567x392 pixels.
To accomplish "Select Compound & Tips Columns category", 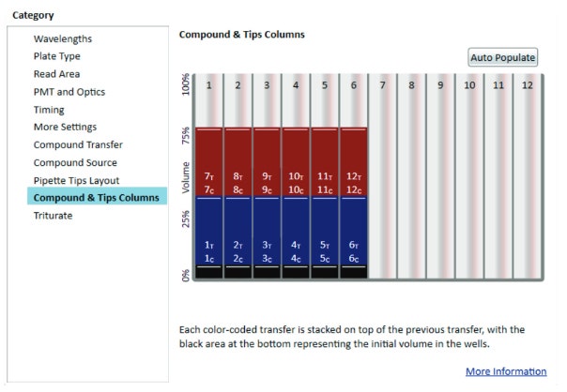I will [97, 197].
